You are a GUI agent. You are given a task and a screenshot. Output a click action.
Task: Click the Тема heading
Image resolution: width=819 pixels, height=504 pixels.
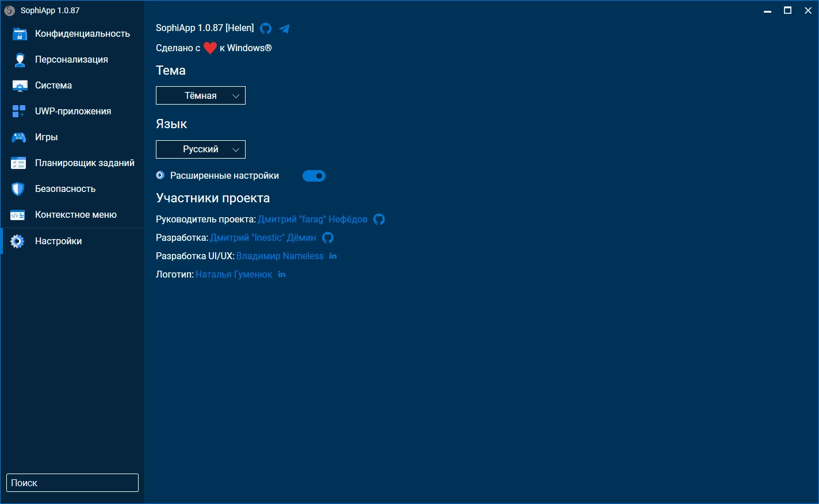click(171, 70)
